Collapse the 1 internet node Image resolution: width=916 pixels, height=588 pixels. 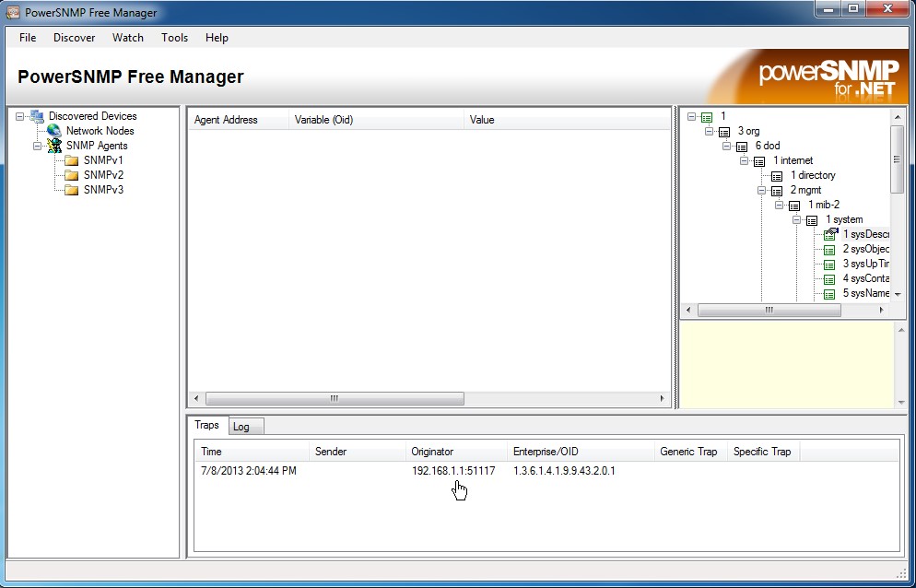pyautogui.click(x=745, y=160)
